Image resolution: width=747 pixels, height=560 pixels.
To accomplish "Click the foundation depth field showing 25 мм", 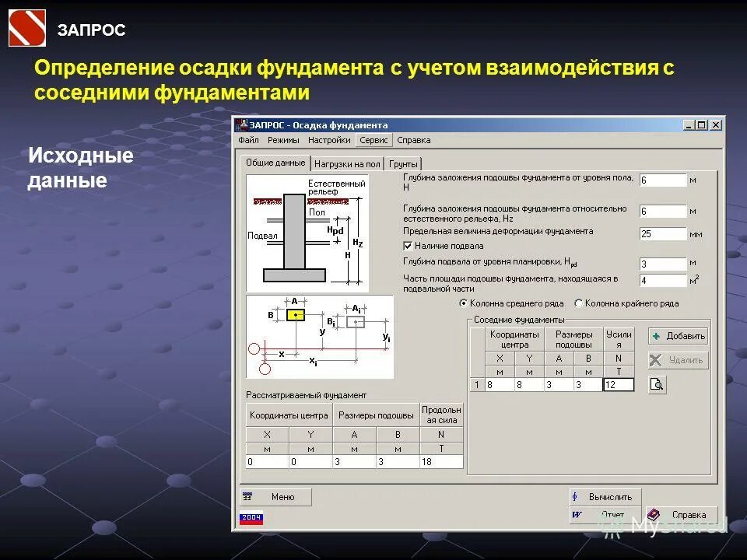I will (x=661, y=233).
